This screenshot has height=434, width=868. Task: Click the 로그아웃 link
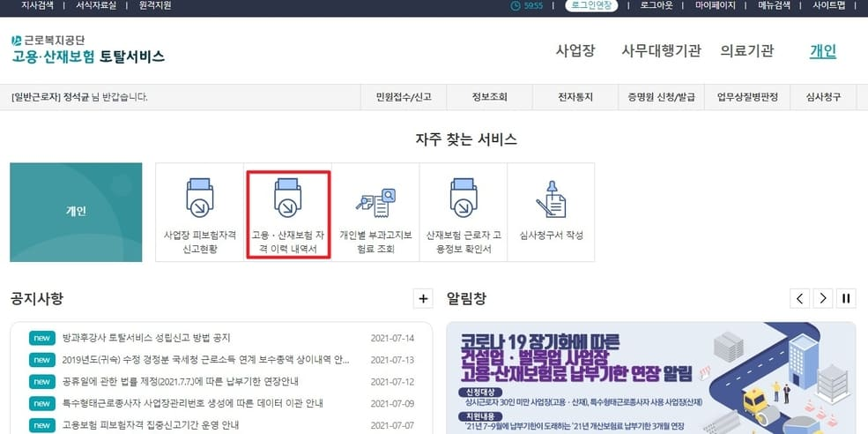[657, 5]
